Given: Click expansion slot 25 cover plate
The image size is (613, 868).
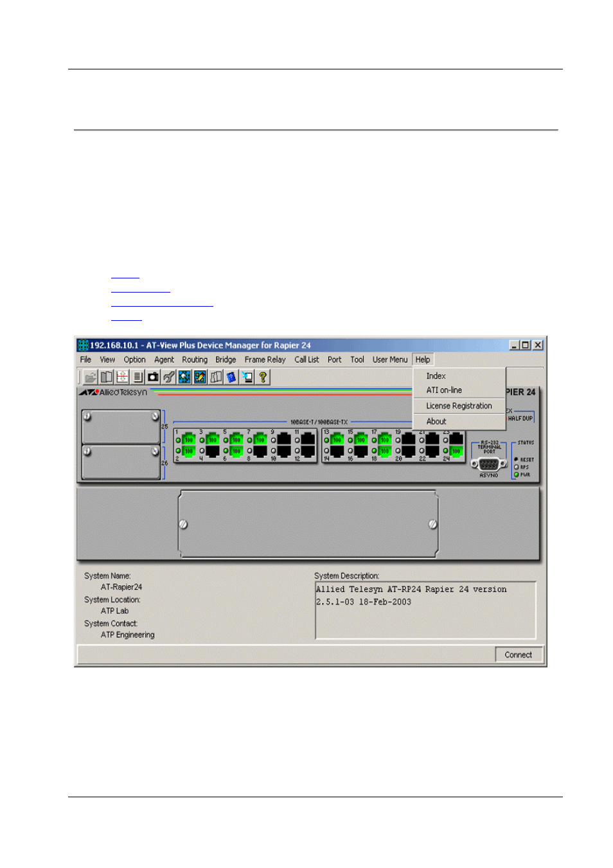Looking at the screenshot, I should [x=121, y=426].
